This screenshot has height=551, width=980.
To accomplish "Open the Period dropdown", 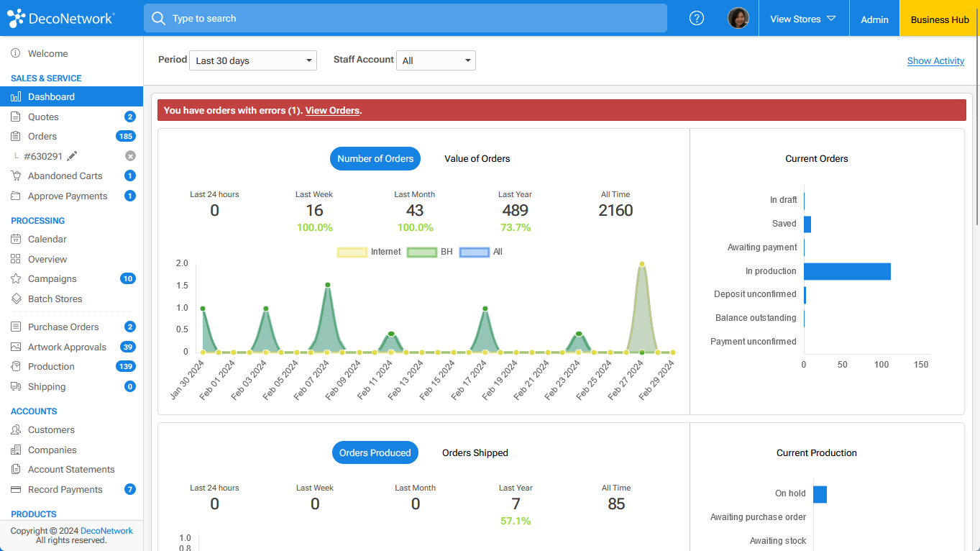I will point(252,60).
